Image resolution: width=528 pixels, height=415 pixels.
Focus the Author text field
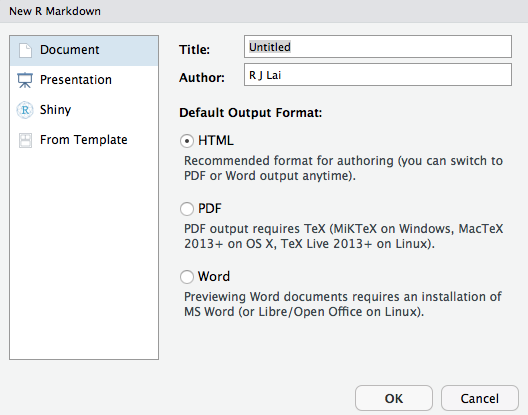(x=378, y=74)
